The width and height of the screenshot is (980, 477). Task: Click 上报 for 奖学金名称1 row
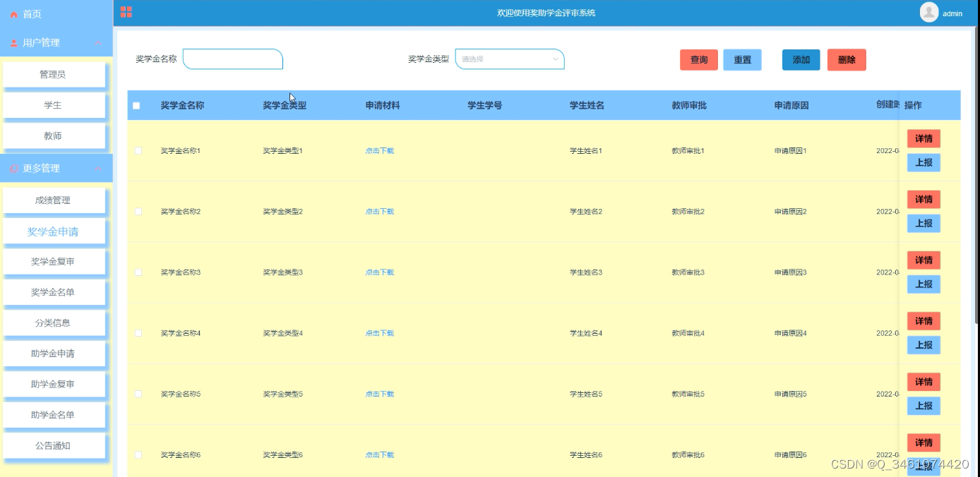[924, 163]
